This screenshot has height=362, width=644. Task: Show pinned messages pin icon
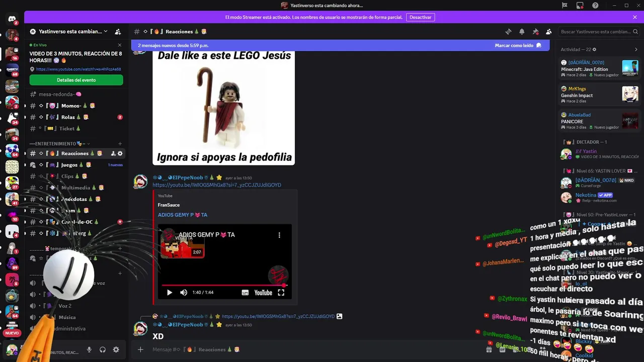click(535, 32)
